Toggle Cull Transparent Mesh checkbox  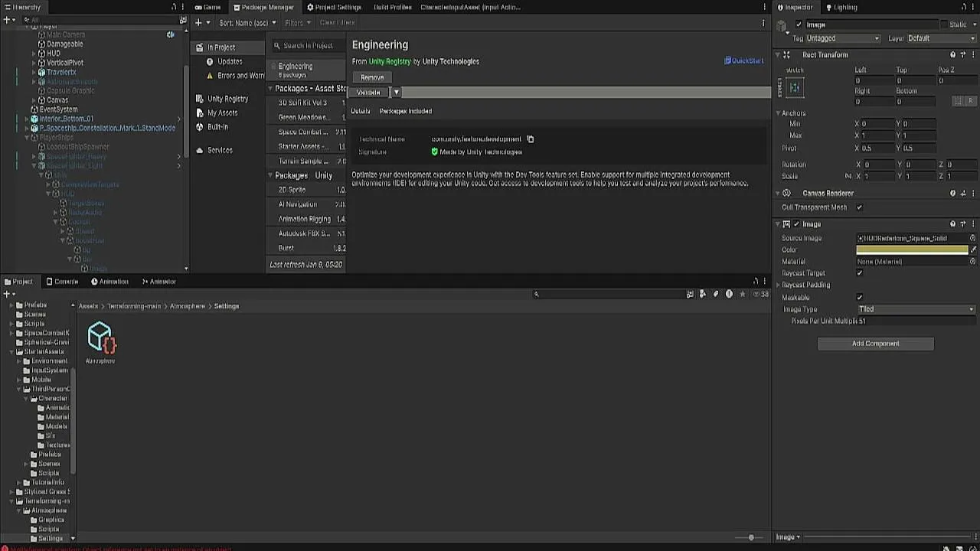[x=859, y=207]
